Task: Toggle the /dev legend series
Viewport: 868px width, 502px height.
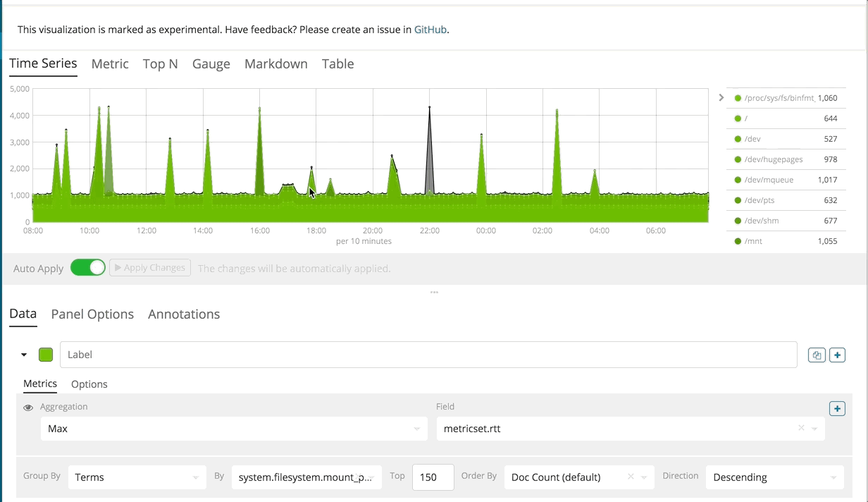Action: [786, 139]
